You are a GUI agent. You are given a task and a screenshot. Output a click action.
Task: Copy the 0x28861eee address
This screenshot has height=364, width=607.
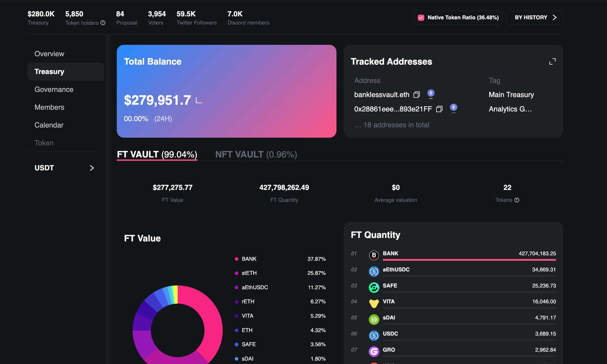click(439, 109)
